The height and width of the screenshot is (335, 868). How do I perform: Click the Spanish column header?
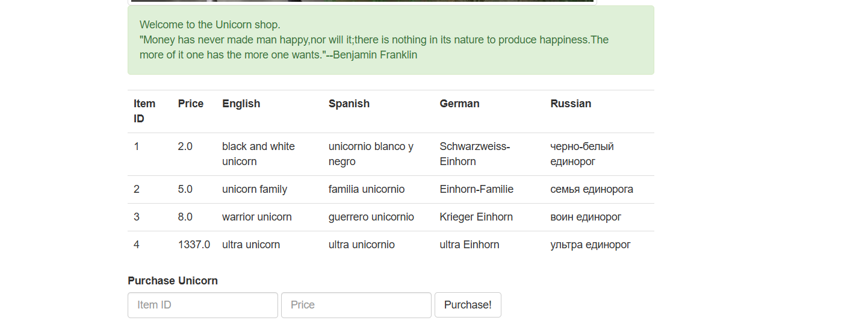click(x=349, y=104)
